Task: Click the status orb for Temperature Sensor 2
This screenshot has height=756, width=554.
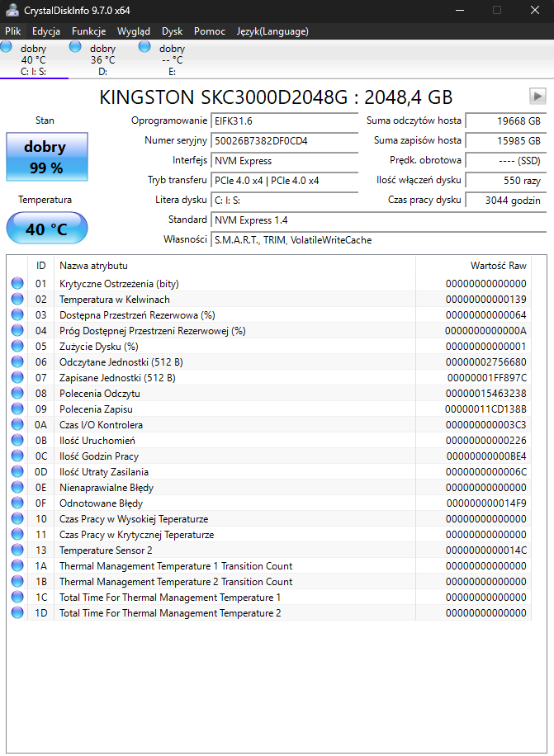Action: (17, 550)
